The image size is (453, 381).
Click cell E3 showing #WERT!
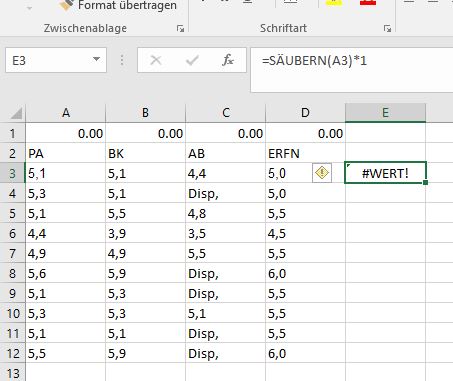(385, 173)
